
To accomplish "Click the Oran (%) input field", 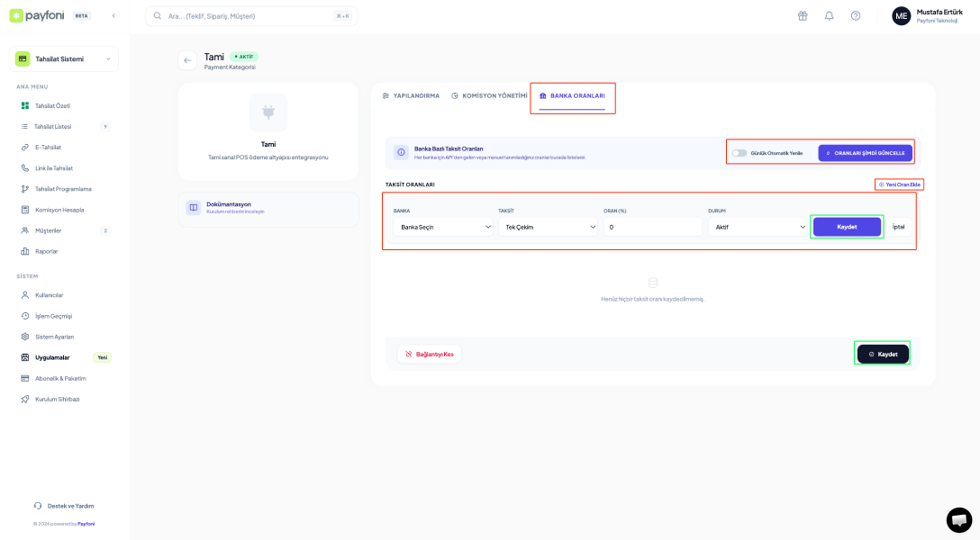I will coord(652,227).
